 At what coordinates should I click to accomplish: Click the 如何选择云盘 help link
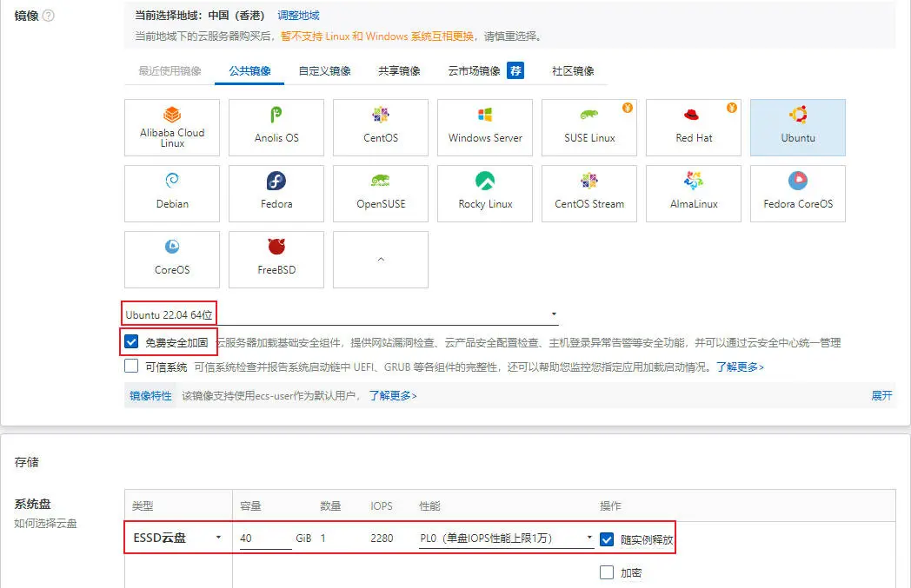pos(45,524)
